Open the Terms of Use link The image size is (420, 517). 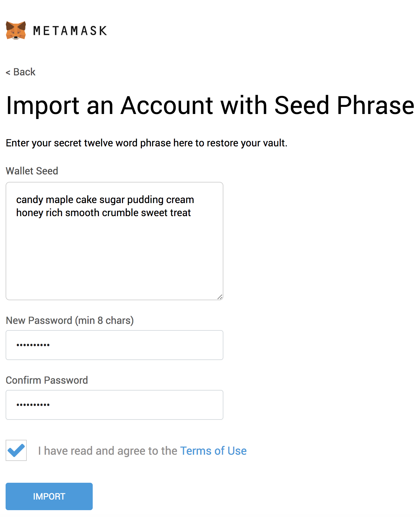tap(213, 451)
